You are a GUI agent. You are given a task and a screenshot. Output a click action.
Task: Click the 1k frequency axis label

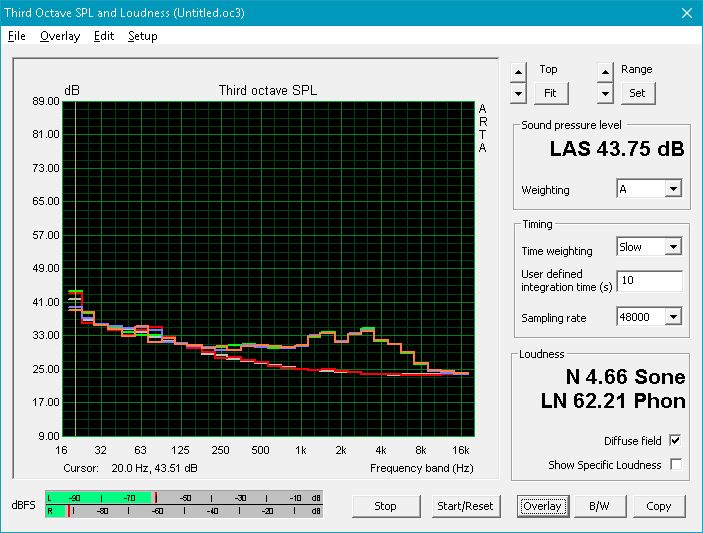(x=300, y=450)
